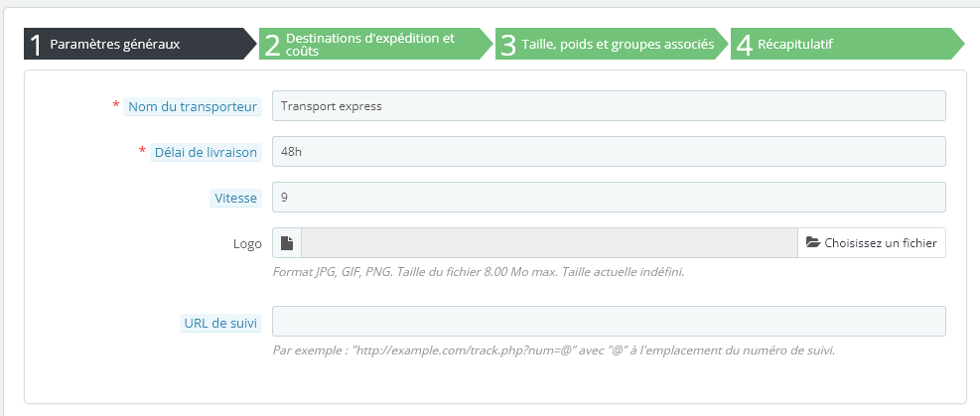Click the Nom du transporteur label
The width and height of the screenshot is (980, 416).
pyautogui.click(x=193, y=106)
